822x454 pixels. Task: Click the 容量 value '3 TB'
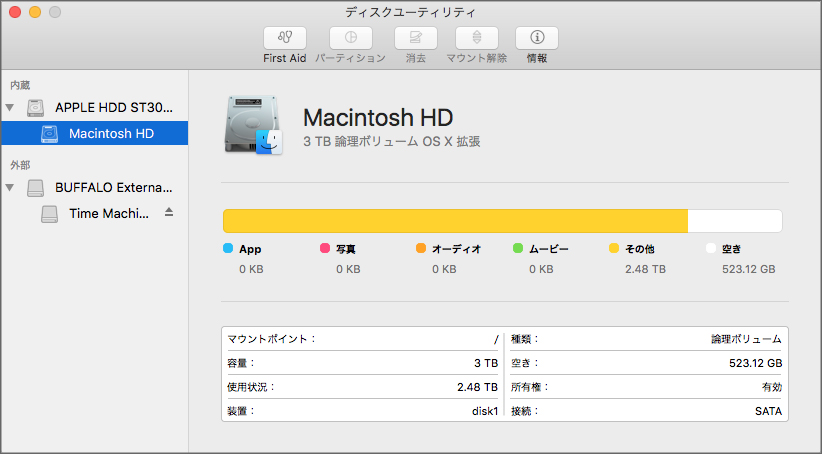coord(486,363)
